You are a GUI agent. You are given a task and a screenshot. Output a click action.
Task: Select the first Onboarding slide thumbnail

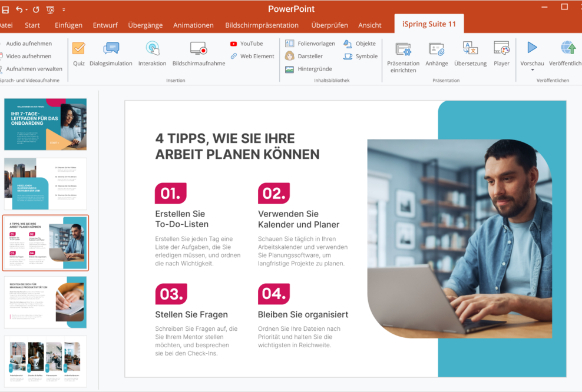click(x=45, y=124)
